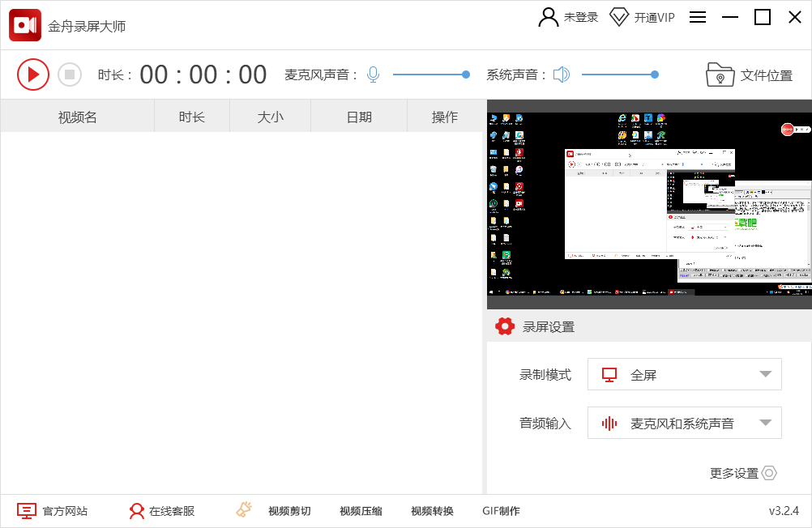812x528 pixels.
Task: Open the 开通VIP link
Action: (x=655, y=18)
